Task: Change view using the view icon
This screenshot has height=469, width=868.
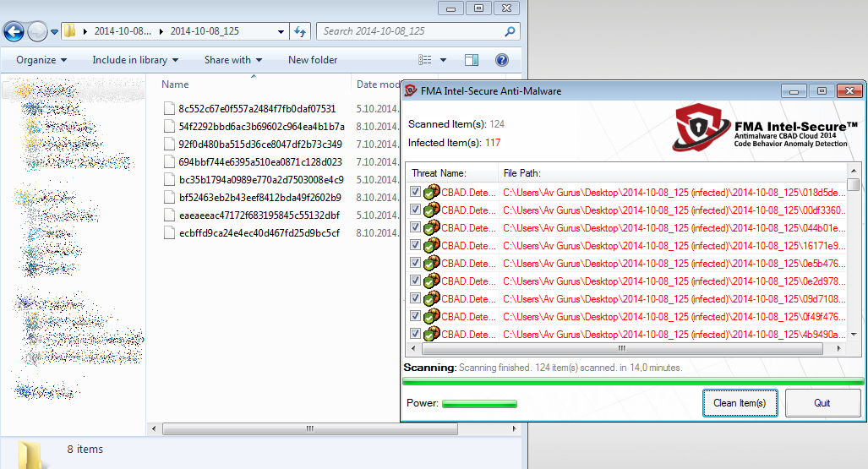Action: [424, 60]
